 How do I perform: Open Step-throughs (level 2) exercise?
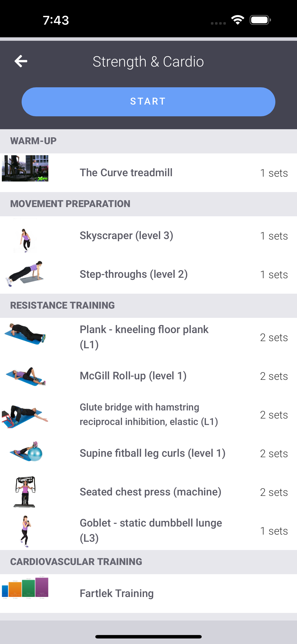[148, 274]
